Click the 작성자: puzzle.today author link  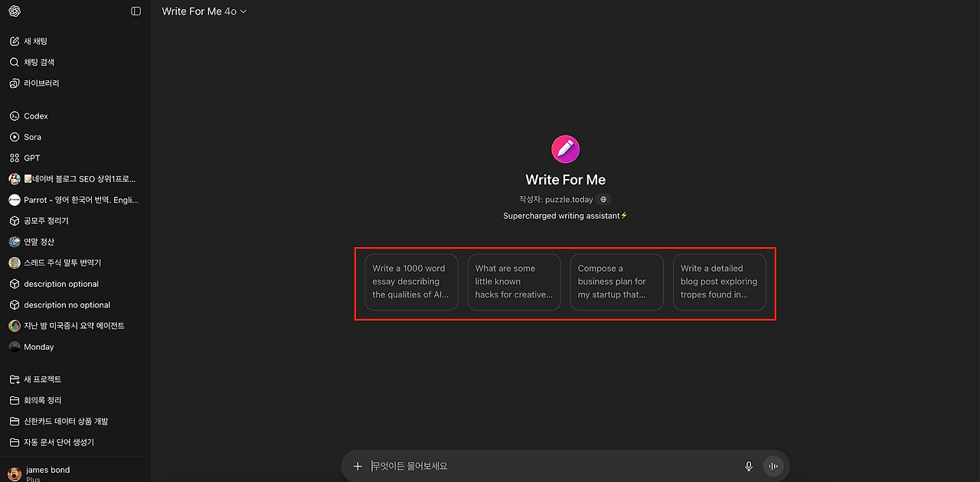556,200
